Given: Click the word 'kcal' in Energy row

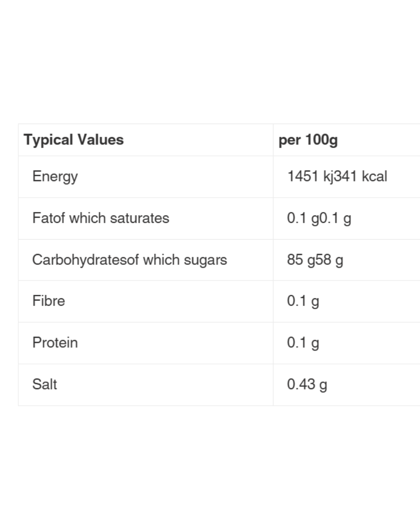Looking at the screenshot, I should click(374, 176).
